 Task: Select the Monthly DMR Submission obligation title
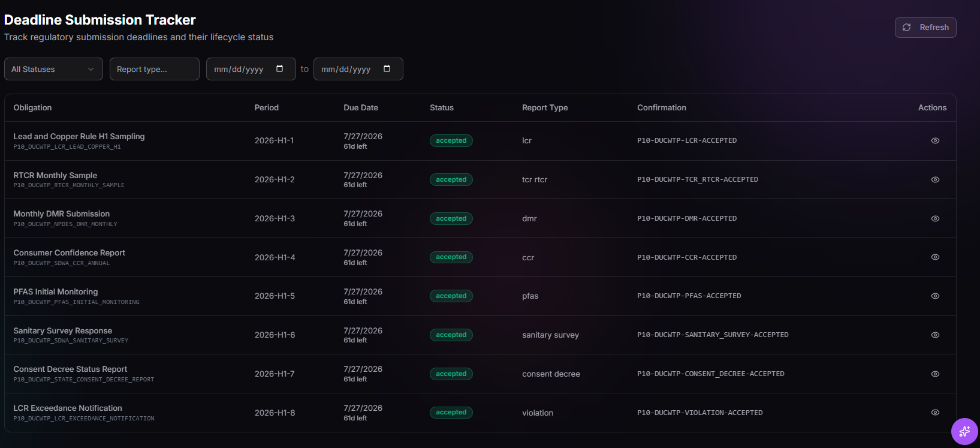tap(62, 214)
